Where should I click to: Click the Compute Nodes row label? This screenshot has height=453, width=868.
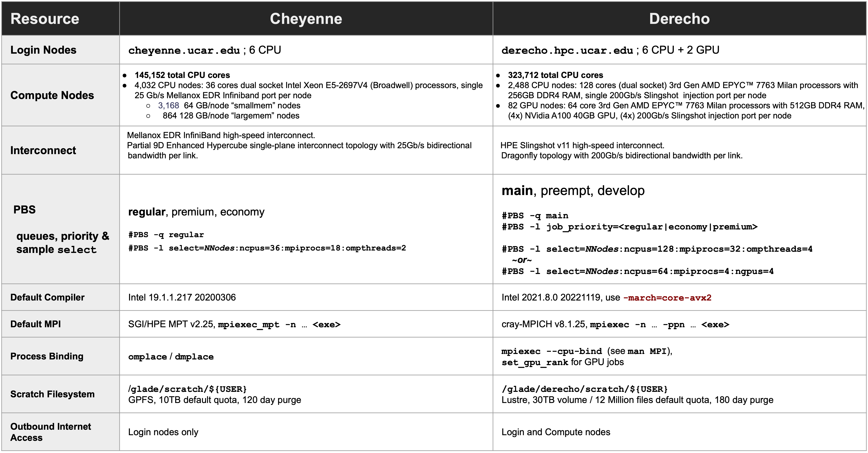(x=52, y=95)
